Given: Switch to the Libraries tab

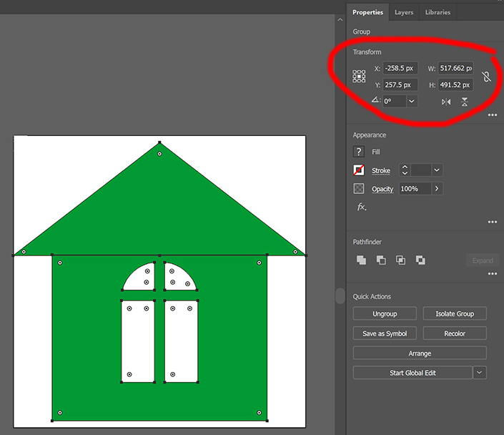Looking at the screenshot, I should [438, 12].
